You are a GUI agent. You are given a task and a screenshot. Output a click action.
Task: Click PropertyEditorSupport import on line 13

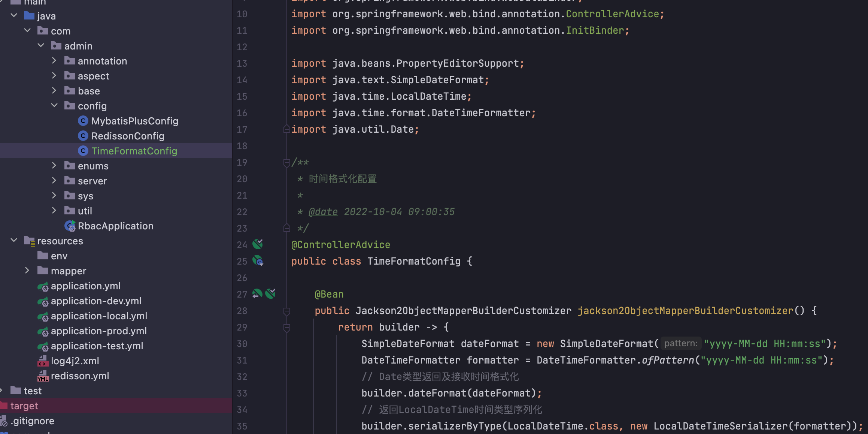(x=458, y=63)
